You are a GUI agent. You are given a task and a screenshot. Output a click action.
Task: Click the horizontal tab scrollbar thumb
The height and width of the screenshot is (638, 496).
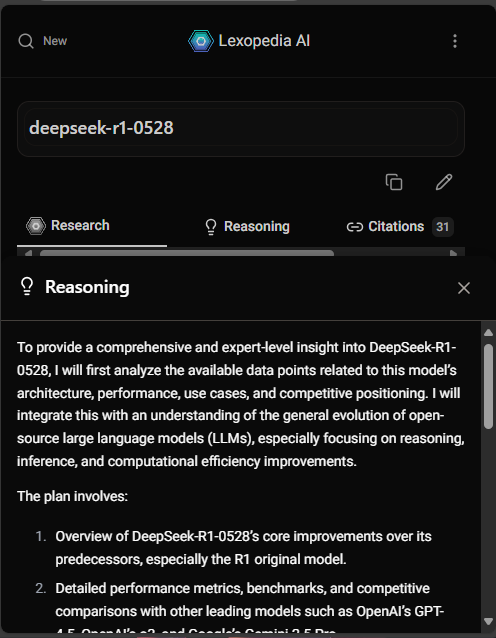pyautogui.click(x=187, y=253)
